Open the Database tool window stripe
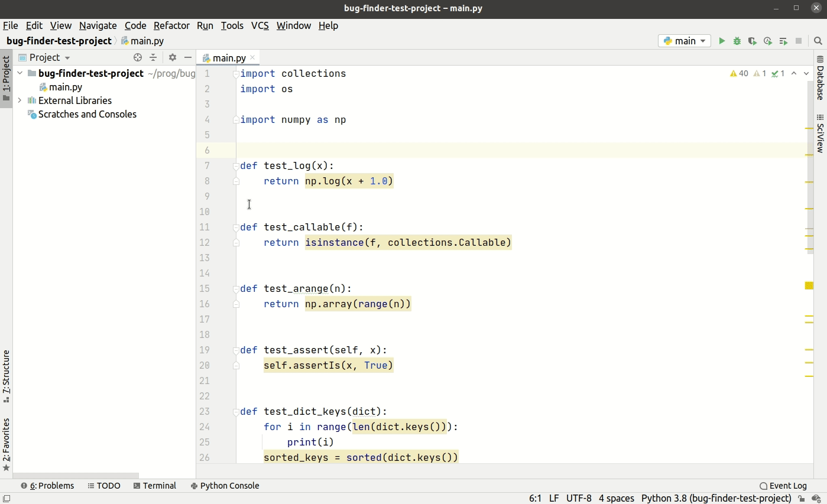The image size is (827, 504). [x=820, y=79]
